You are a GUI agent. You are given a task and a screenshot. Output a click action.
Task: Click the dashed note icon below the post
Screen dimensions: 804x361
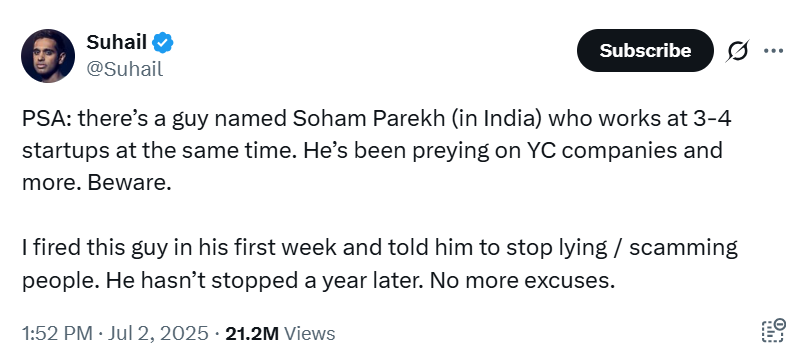click(x=773, y=330)
